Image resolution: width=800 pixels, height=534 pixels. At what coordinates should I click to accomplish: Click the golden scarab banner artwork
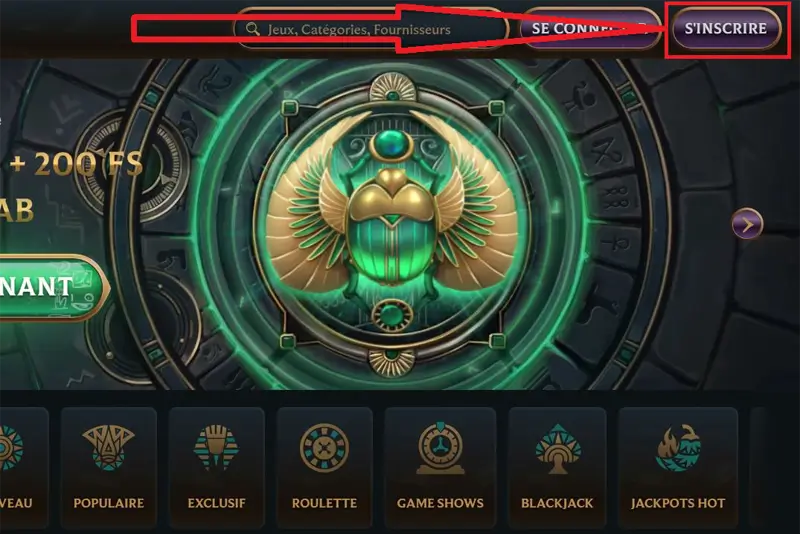click(392, 224)
